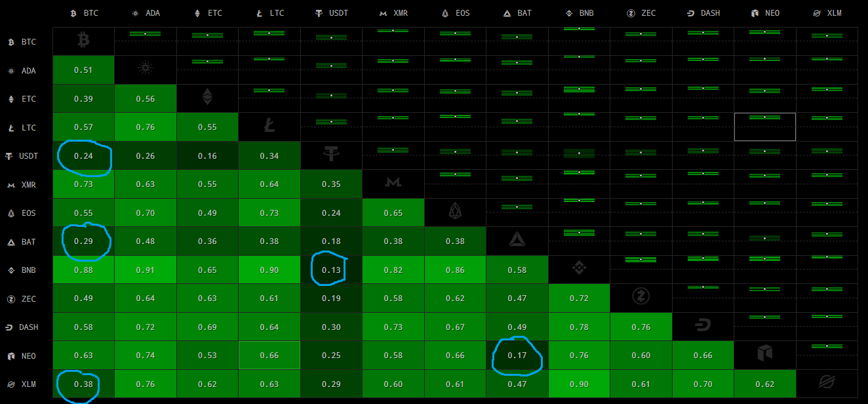
Task: Click the highlighted NEO-LTC cell showing 0.66
Action: 269,355
